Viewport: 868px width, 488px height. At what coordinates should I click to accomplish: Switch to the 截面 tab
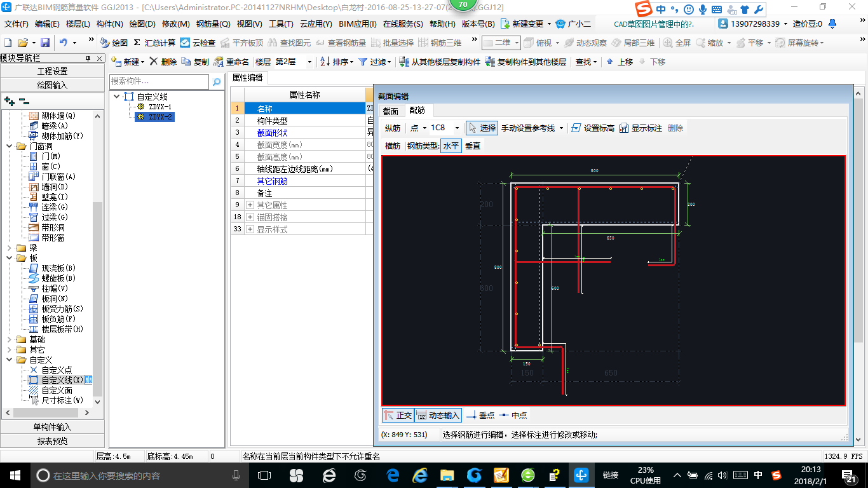(390, 111)
